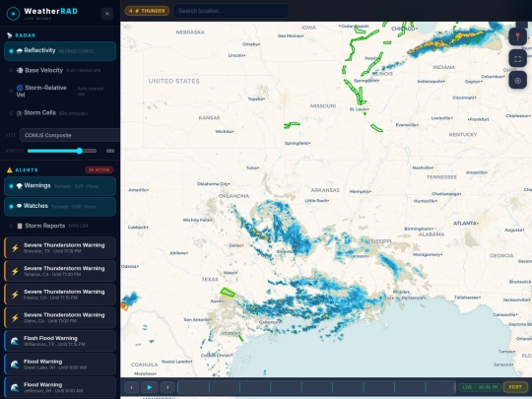Close the WeatherRAD sidebar panel
532x399 pixels.
click(106, 14)
